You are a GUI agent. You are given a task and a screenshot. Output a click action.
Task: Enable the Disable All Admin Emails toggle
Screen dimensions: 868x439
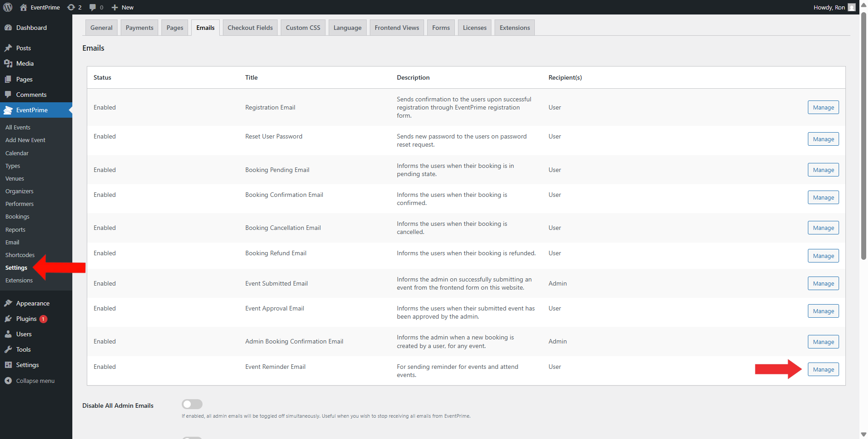pos(192,404)
